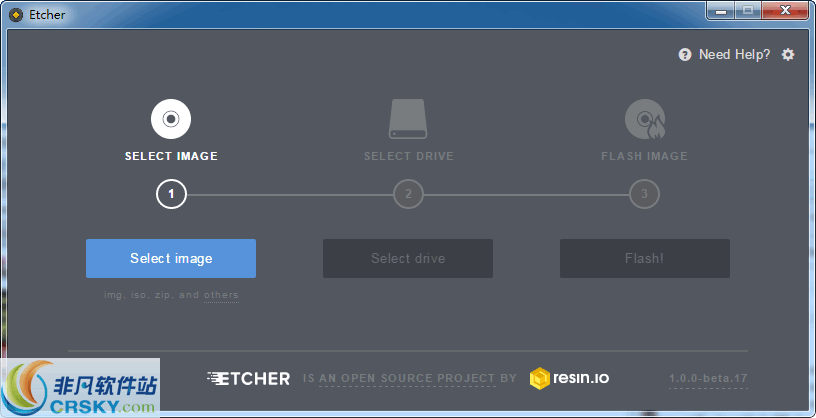Maximize the Etcher window
The width and height of the screenshot is (816, 418).
point(748,10)
